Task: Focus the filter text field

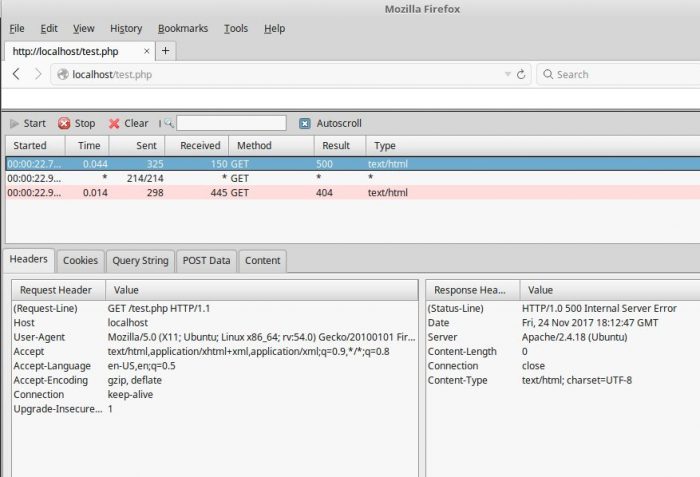Action: [x=231, y=123]
